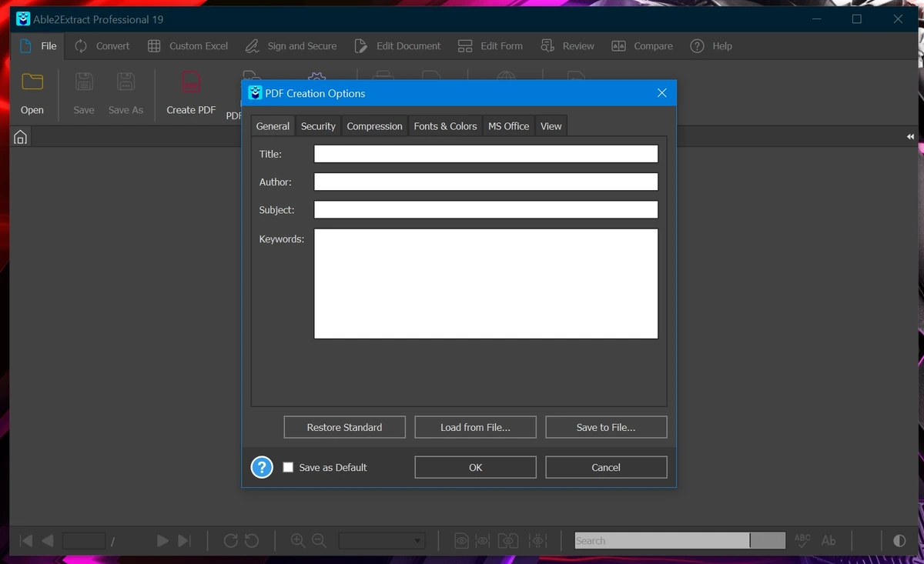The height and width of the screenshot is (564, 924).
Task: Close the PDF Creation Options dialog
Action: click(x=661, y=93)
